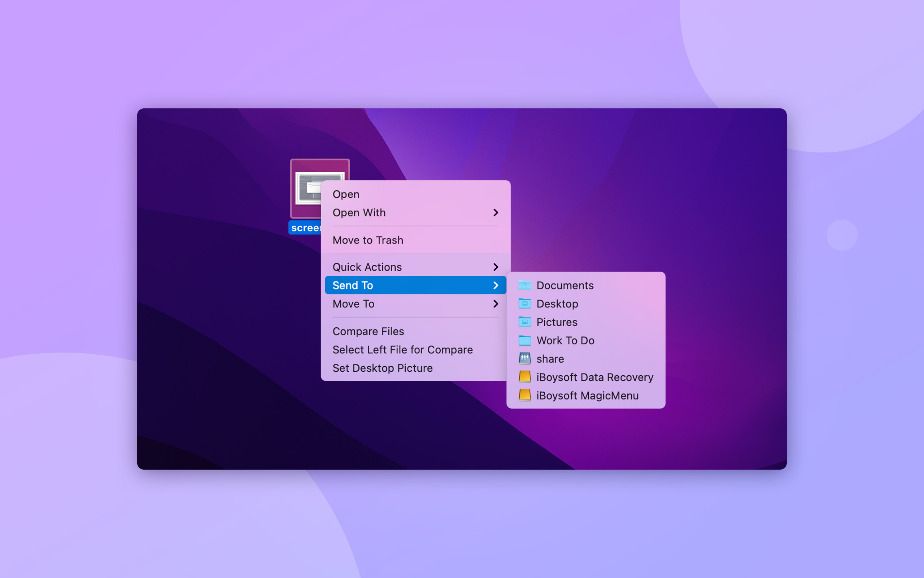924x578 pixels.
Task: Expand the Move To submenu arrow
Action: (496, 303)
